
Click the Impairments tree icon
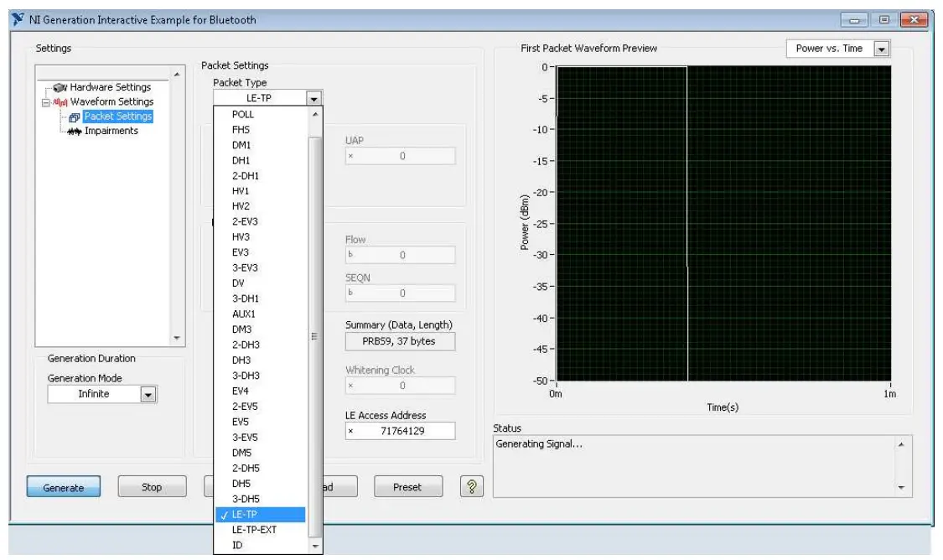74,132
